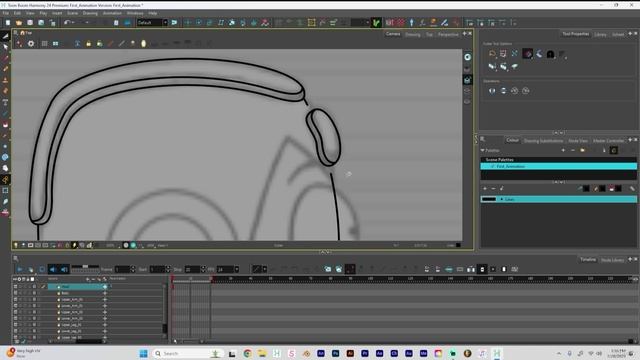Click the home icon beside Top

click(23, 33)
